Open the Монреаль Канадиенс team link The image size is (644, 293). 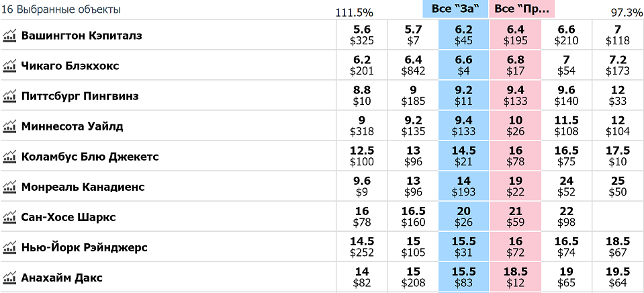coord(83,187)
